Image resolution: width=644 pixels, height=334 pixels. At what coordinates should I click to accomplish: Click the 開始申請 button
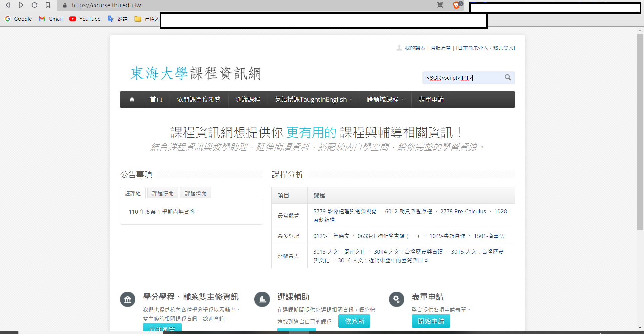(x=431, y=321)
